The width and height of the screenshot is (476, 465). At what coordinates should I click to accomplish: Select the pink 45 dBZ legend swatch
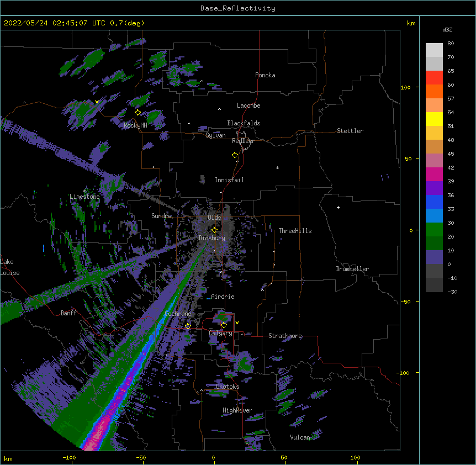(x=434, y=161)
